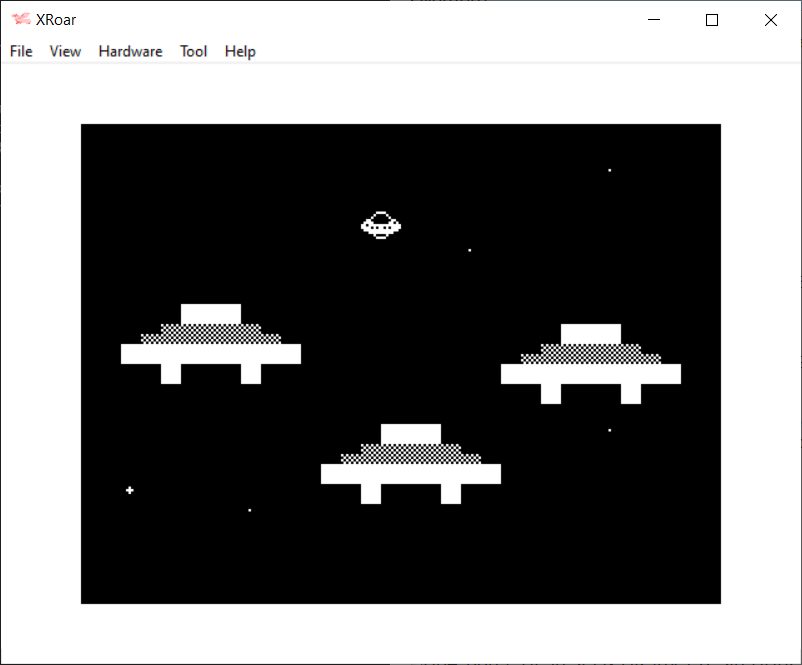The width and height of the screenshot is (802, 665).
Task: Maximize the XRoar window
Action: coord(712,20)
